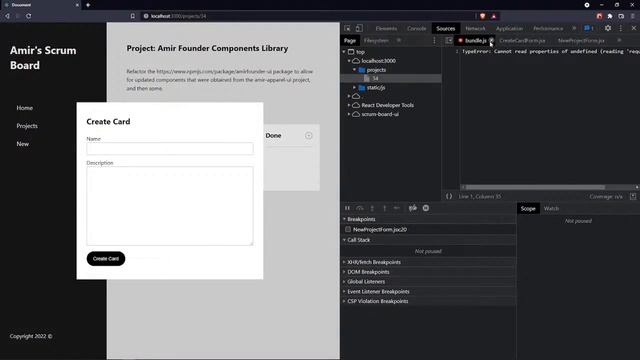Click the Step into function icon

(x=372, y=208)
